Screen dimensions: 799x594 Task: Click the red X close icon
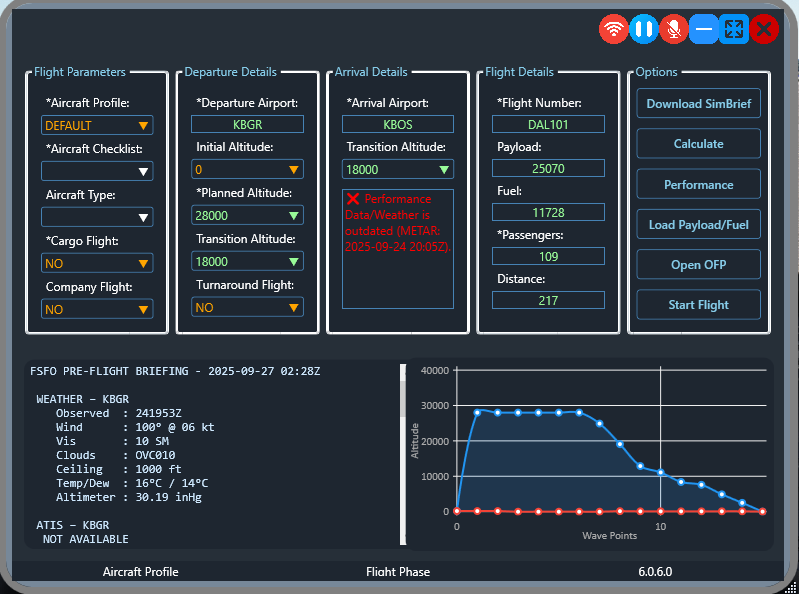[764, 29]
